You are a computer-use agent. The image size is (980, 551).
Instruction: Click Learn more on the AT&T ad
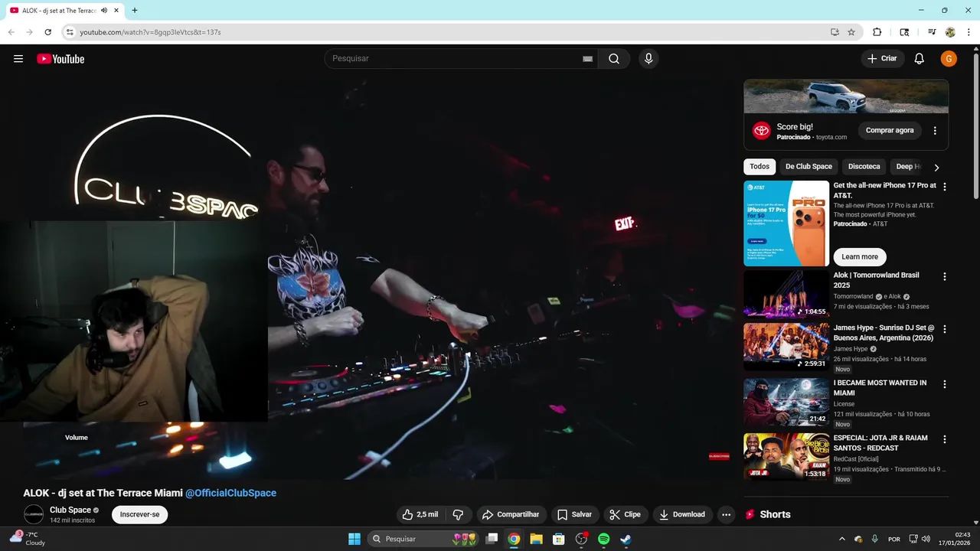[x=860, y=257]
